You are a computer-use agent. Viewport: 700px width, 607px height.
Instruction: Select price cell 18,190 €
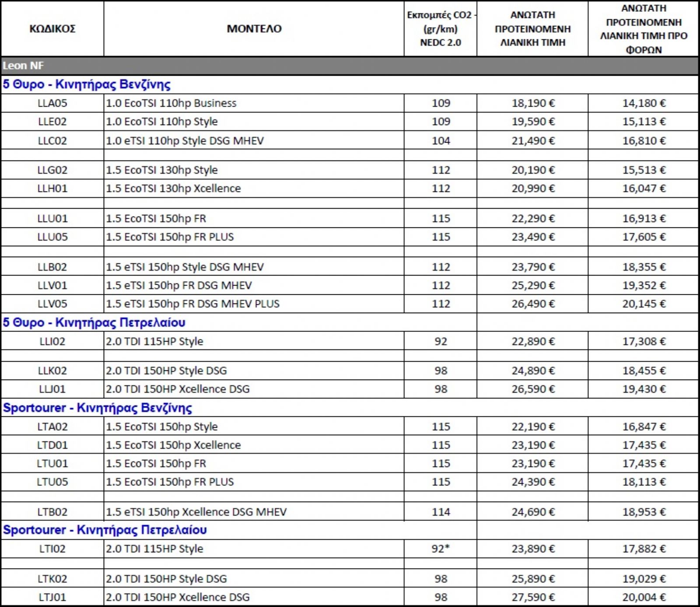point(532,103)
